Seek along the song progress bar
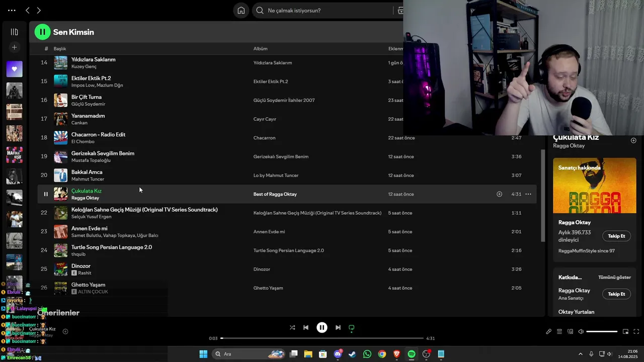 coord(322,338)
